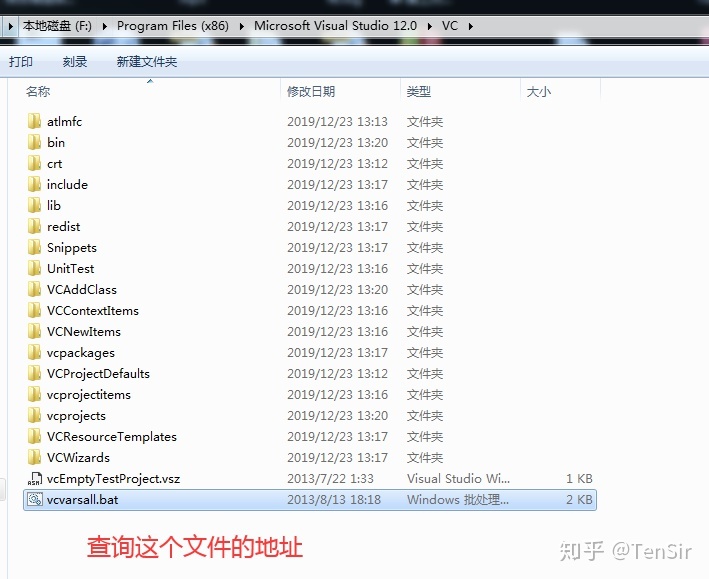Viewport: 709px width, 579px height.
Task: Go to 本地磁盘 (F:) in address bar
Action: coord(57,26)
